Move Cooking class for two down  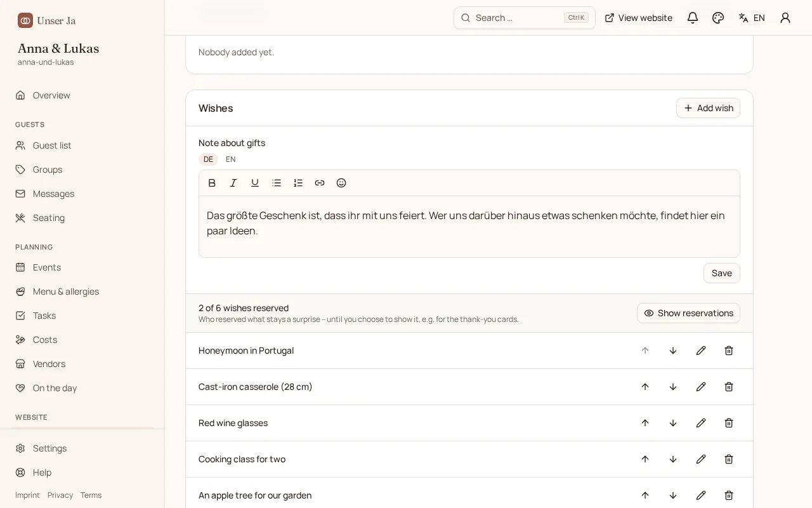click(x=673, y=459)
